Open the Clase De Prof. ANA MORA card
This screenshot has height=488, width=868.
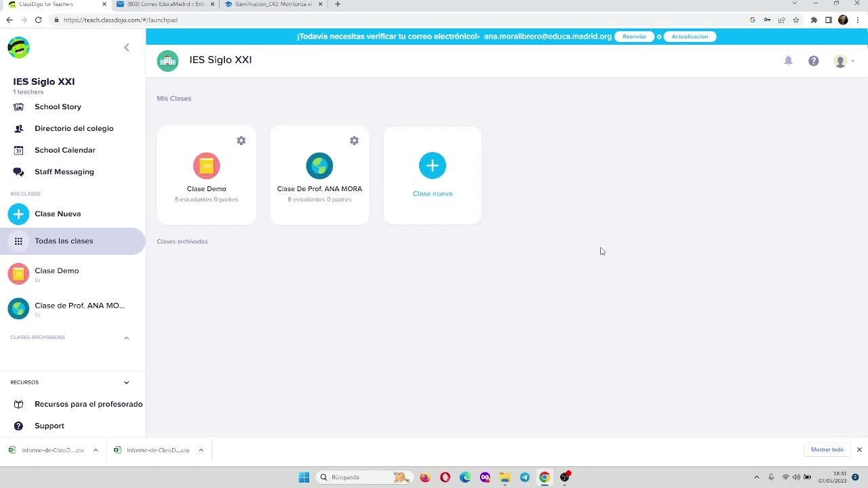coord(319,176)
